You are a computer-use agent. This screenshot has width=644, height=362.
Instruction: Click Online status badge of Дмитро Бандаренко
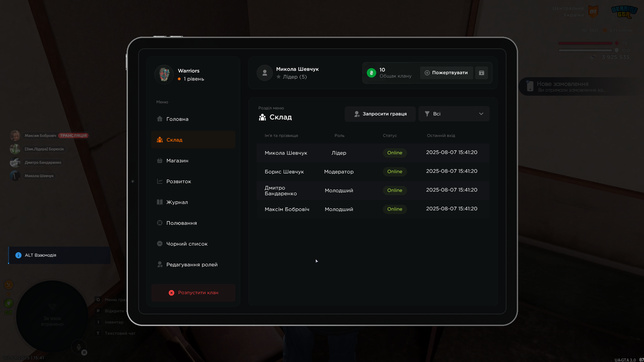coord(395,191)
